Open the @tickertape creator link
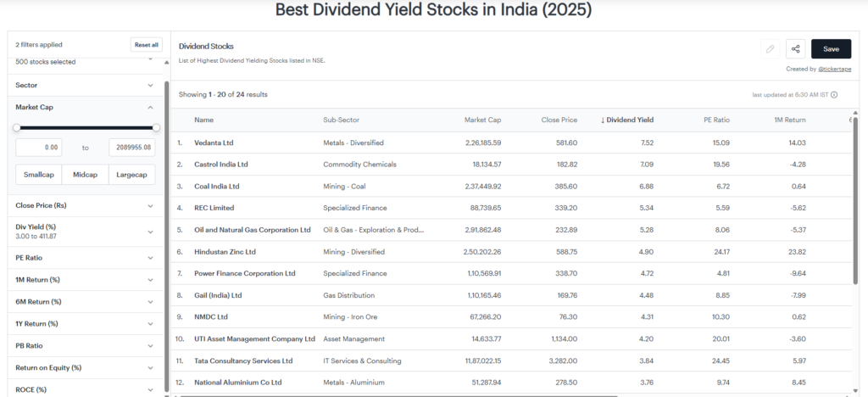This screenshot has height=397, width=868. 834,69
